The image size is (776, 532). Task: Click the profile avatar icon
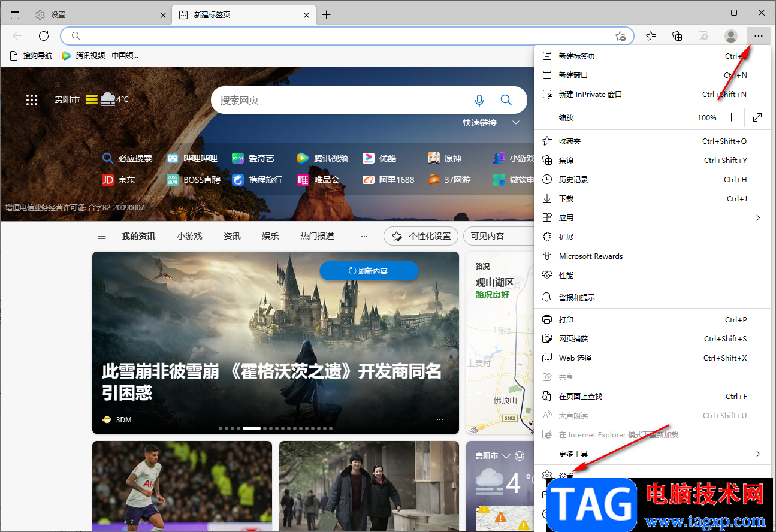731,36
